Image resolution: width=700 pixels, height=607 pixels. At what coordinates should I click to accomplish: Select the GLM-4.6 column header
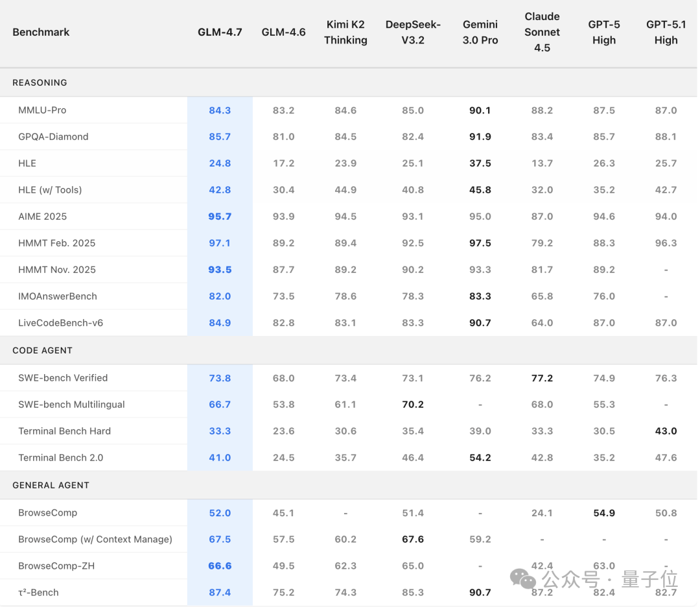pyautogui.click(x=283, y=32)
